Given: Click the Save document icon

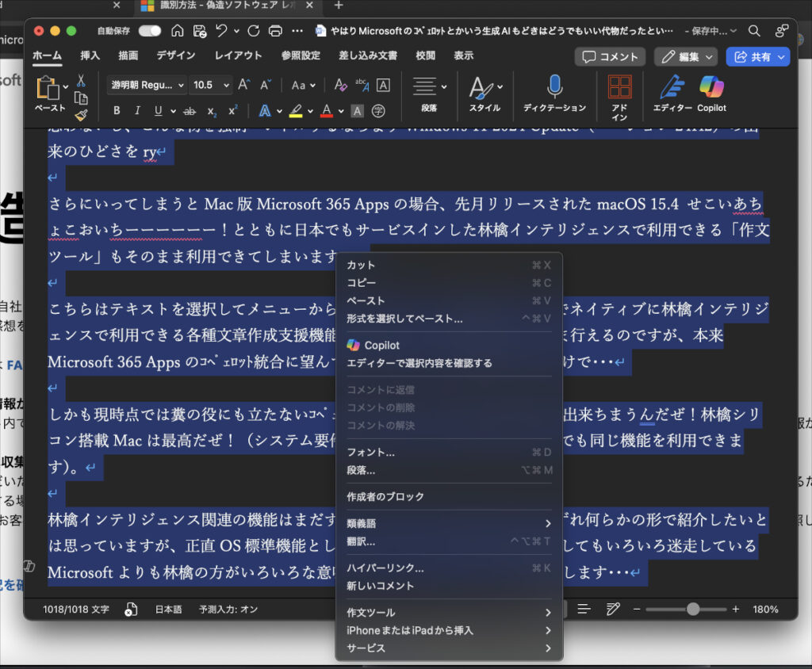Looking at the screenshot, I should point(200,31).
